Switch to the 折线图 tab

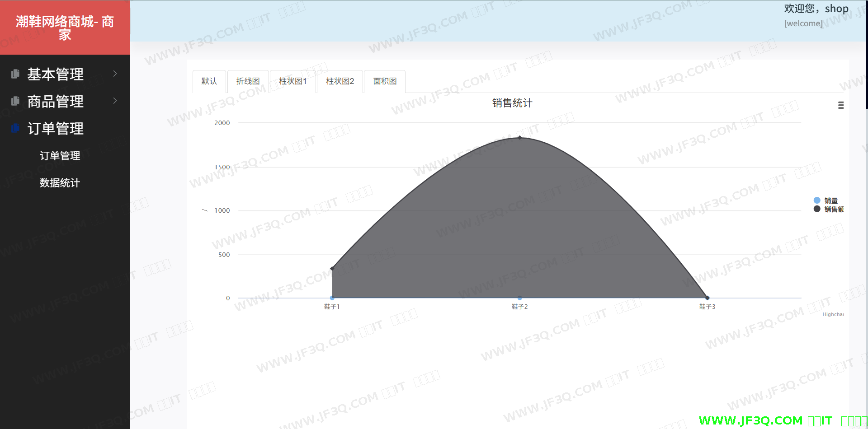248,81
